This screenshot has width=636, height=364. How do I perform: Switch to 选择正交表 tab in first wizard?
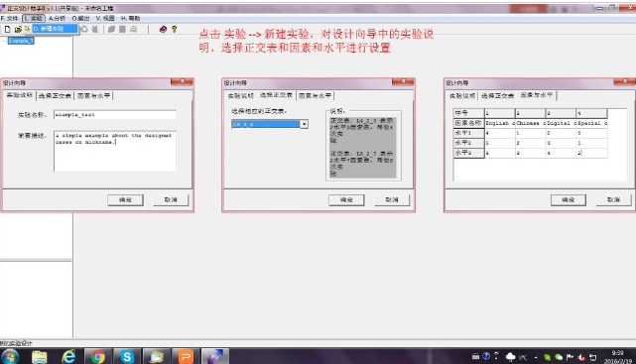[x=55, y=96]
